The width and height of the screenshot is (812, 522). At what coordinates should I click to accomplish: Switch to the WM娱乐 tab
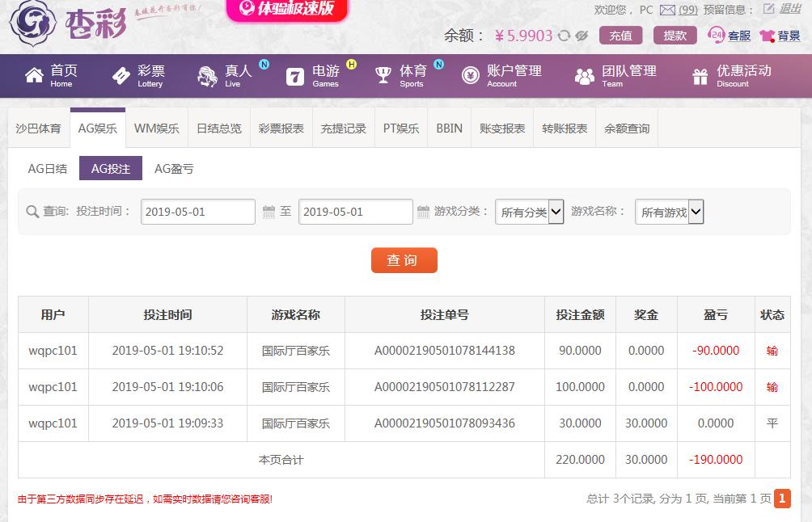[x=156, y=128]
